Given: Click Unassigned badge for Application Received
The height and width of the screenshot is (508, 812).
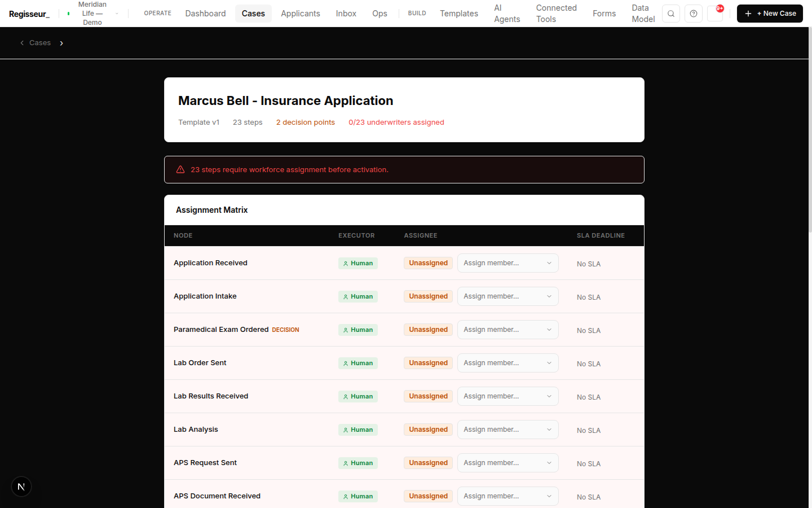Looking at the screenshot, I should point(429,263).
